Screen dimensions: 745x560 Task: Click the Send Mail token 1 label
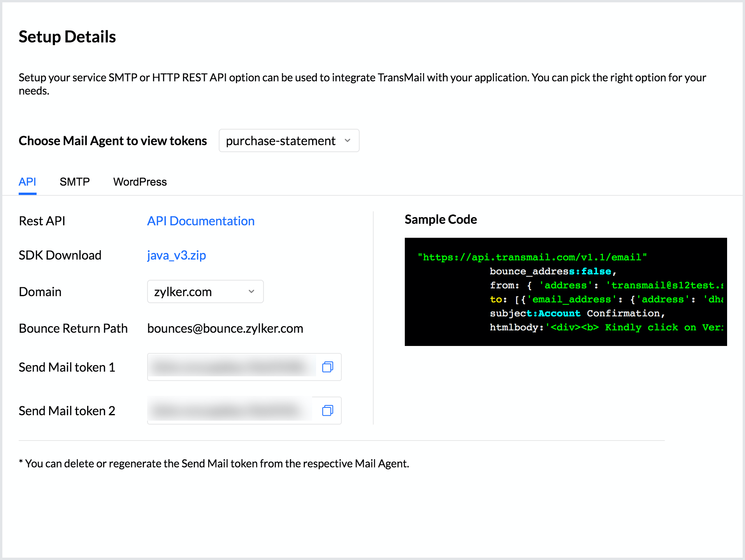67,367
